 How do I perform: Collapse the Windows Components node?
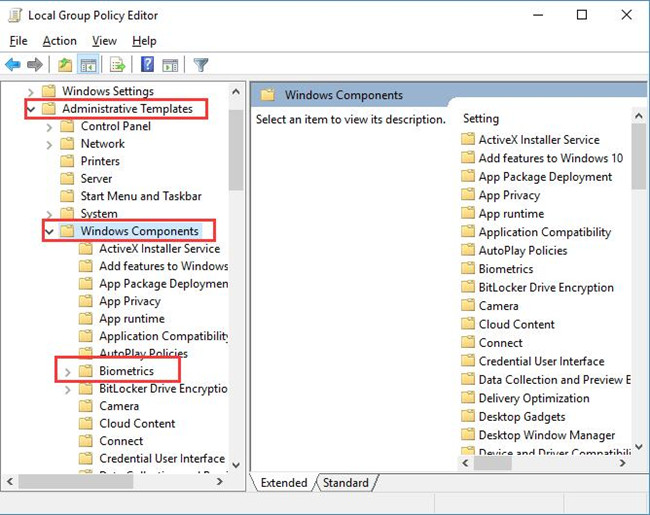click(x=50, y=231)
